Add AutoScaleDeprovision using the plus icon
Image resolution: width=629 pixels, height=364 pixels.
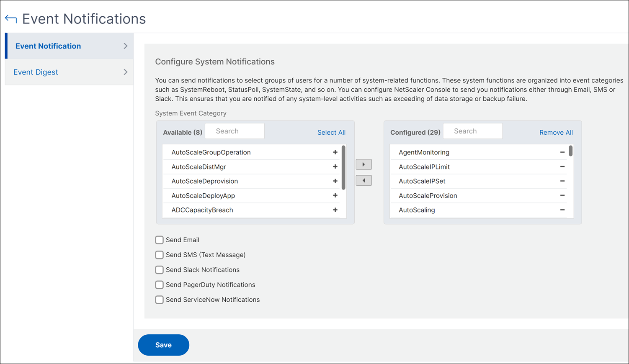(x=335, y=181)
